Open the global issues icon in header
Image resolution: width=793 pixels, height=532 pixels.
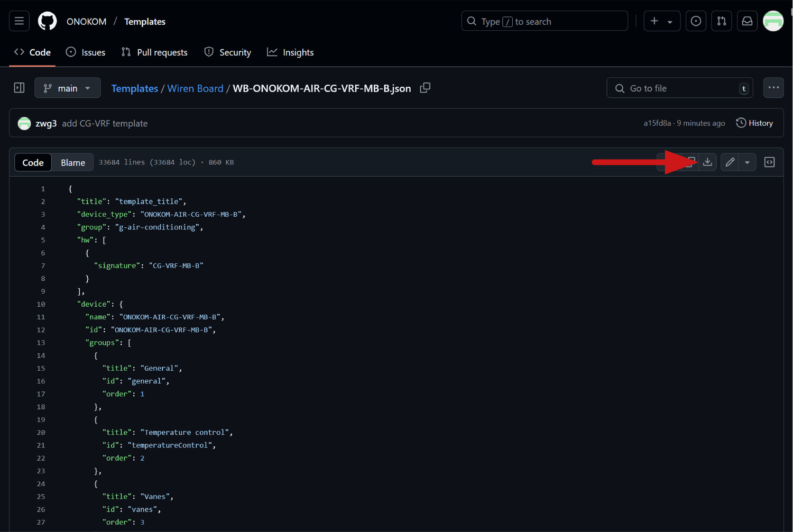(x=696, y=21)
